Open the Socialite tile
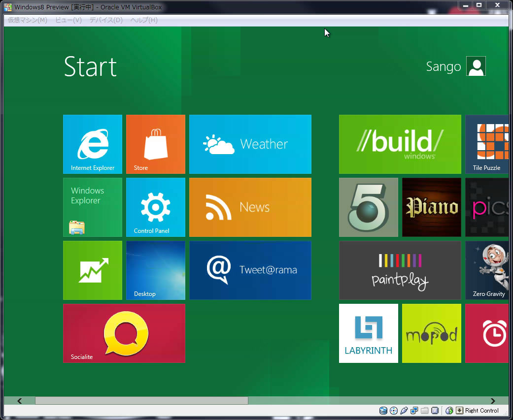513x420 pixels. 124,333
